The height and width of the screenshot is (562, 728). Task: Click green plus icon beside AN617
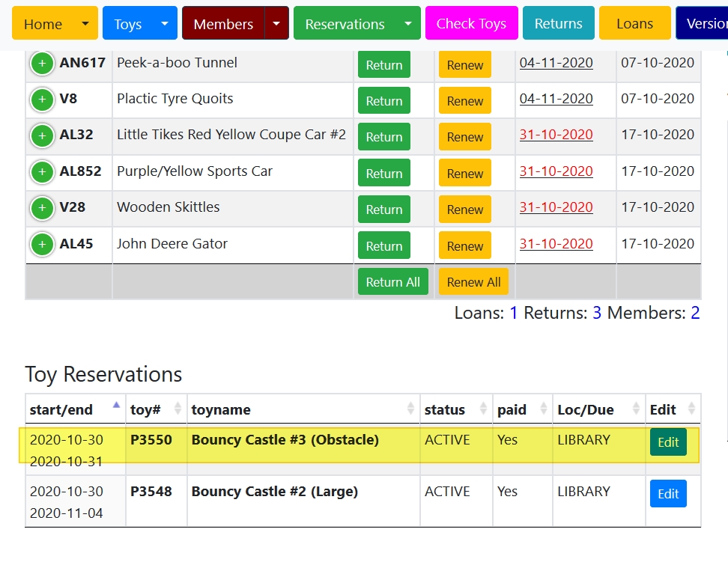click(42, 64)
